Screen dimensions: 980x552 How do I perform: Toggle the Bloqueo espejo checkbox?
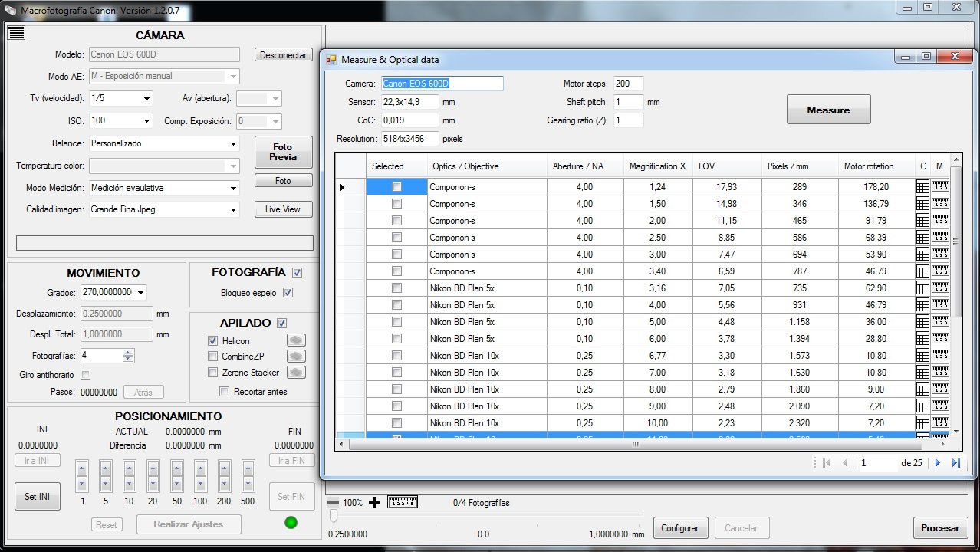pos(288,292)
